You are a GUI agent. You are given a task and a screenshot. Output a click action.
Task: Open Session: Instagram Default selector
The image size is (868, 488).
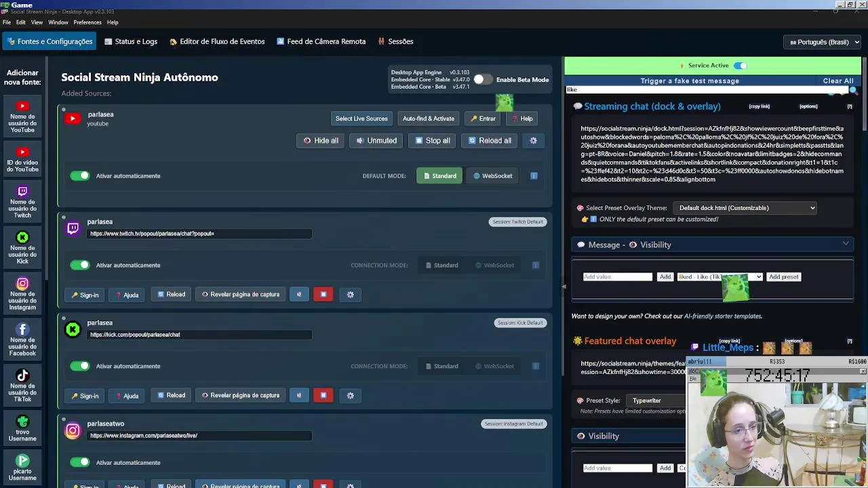point(514,424)
